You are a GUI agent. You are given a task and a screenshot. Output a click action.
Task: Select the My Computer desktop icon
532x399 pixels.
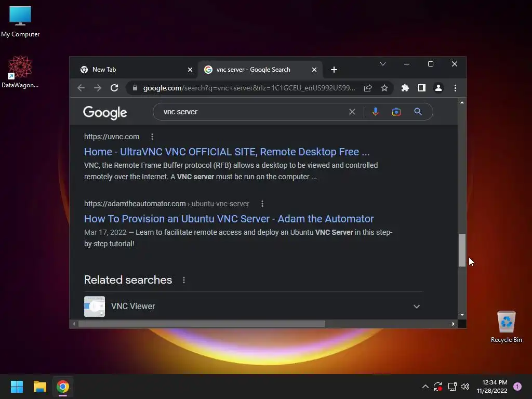(x=20, y=22)
